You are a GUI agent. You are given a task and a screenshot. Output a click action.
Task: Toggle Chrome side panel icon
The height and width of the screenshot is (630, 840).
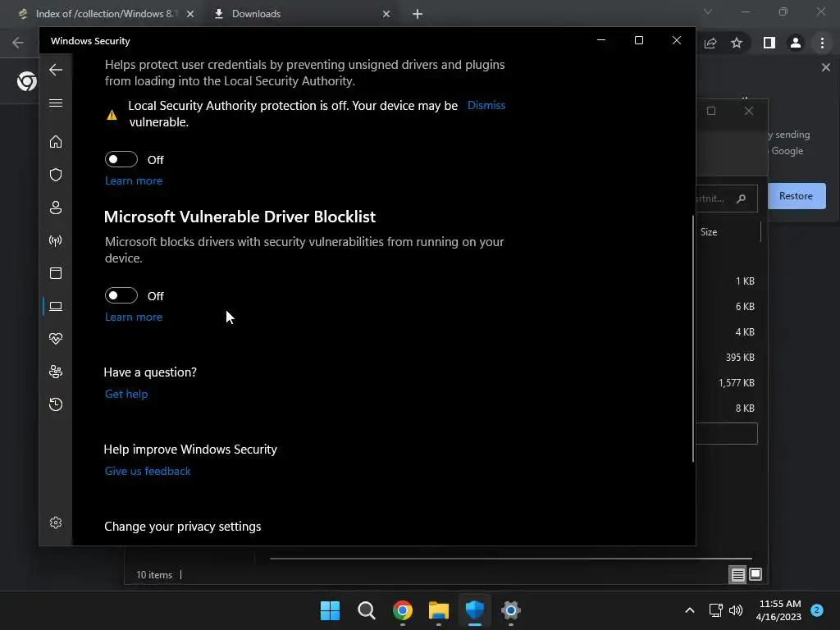point(769,43)
